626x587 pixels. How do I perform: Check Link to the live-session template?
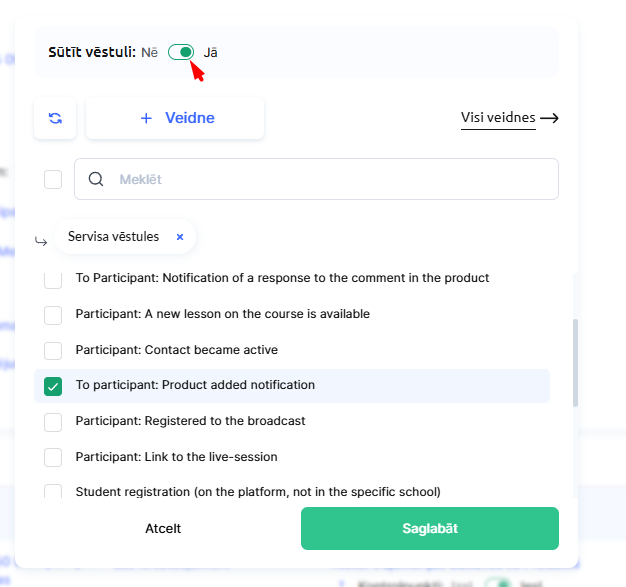(53, 457)
